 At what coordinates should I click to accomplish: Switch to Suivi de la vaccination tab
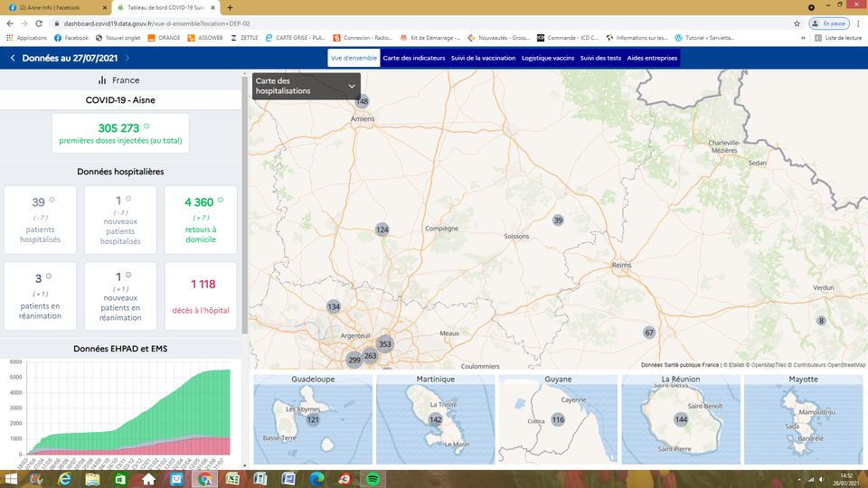pyautogui.click(x=483, y=58)
